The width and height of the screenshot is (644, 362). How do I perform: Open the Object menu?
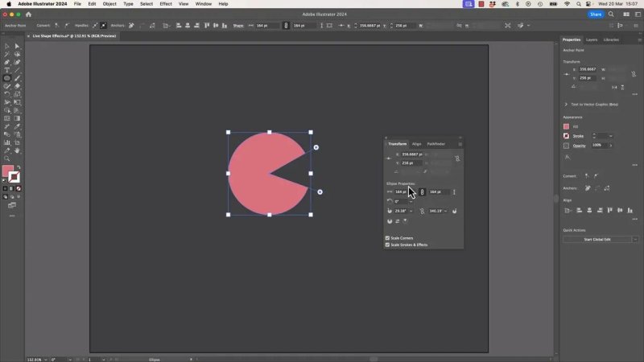click(109, 4)
